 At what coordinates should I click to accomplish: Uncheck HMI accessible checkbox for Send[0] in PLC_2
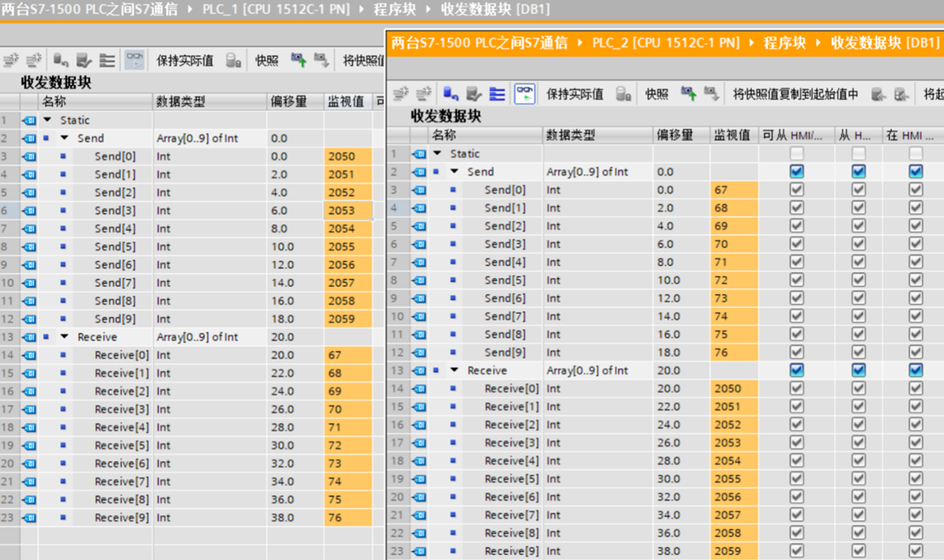point(796,190)
